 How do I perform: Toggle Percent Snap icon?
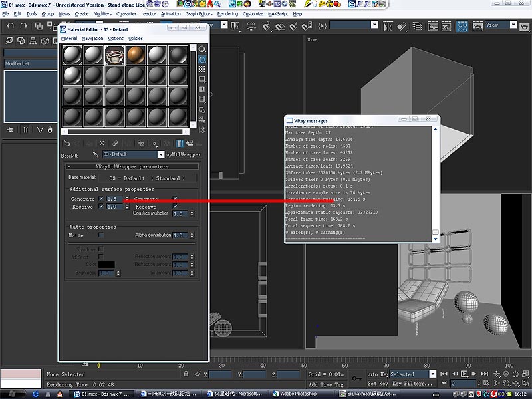click(293, 26)
